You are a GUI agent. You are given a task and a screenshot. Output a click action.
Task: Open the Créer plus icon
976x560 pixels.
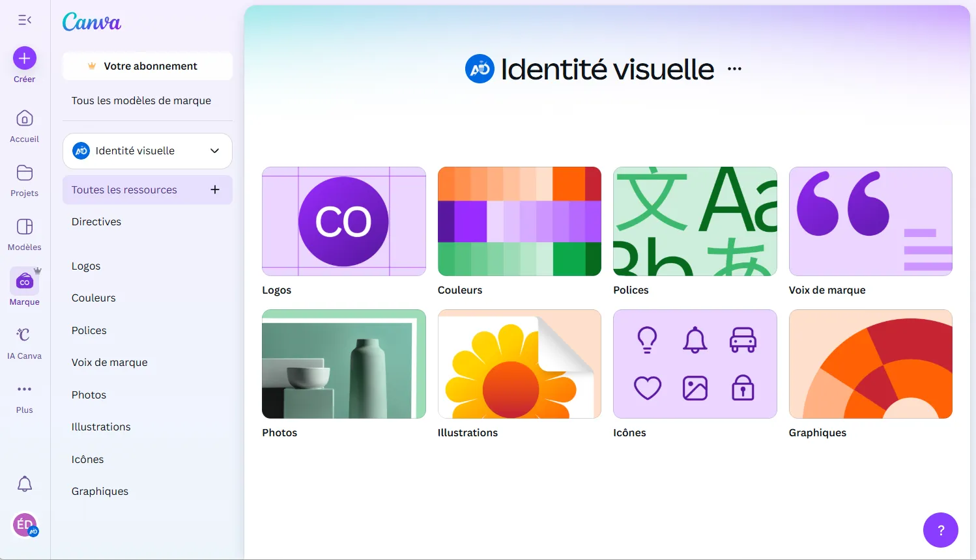[x=24, y=57]
